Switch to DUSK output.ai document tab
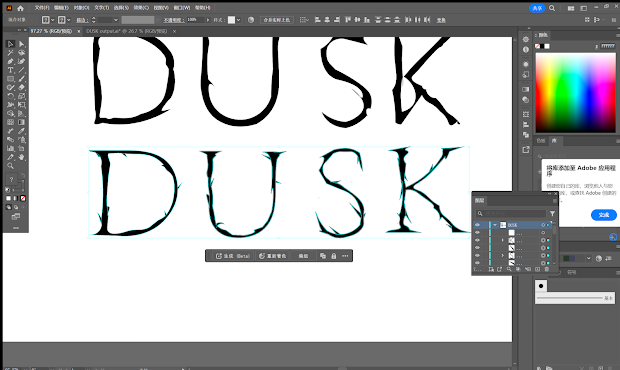 coord(127,31)
